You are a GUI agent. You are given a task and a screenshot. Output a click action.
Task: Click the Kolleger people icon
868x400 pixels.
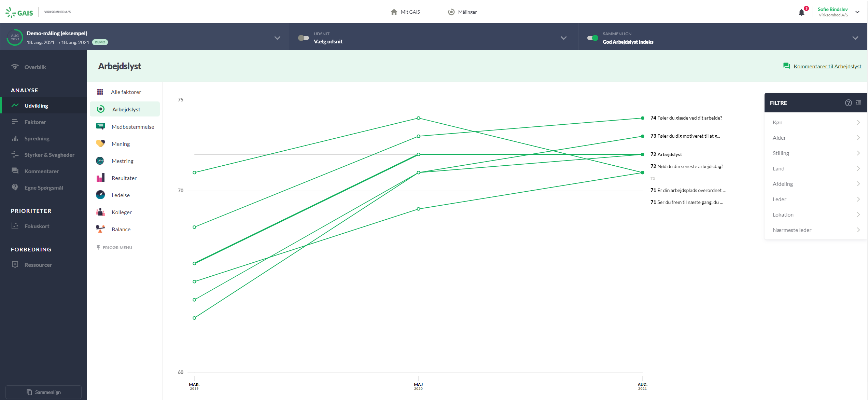click(100, 212)
